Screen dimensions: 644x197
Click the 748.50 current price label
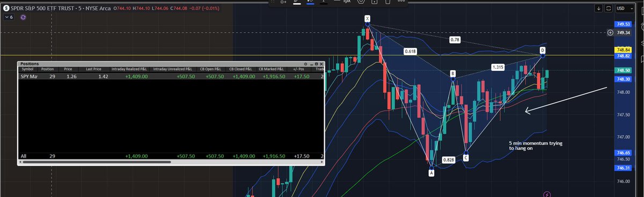pos(624,70)
